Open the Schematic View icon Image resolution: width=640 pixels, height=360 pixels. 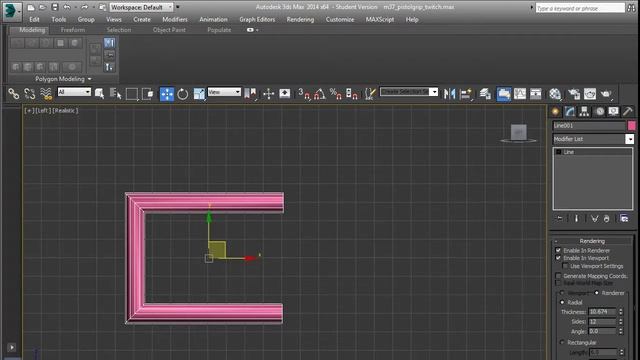coord(536,94)
